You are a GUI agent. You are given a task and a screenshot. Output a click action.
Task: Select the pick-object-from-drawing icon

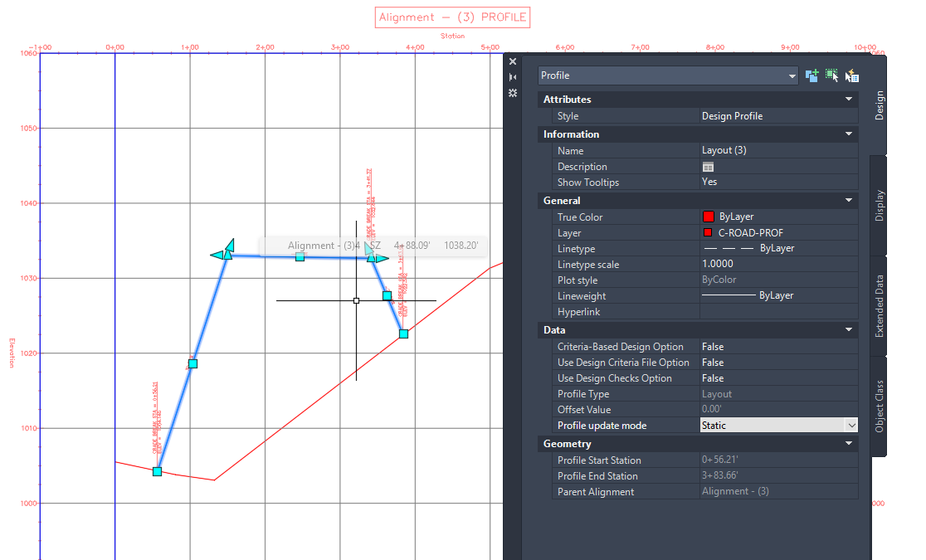[x=831, y=75]
